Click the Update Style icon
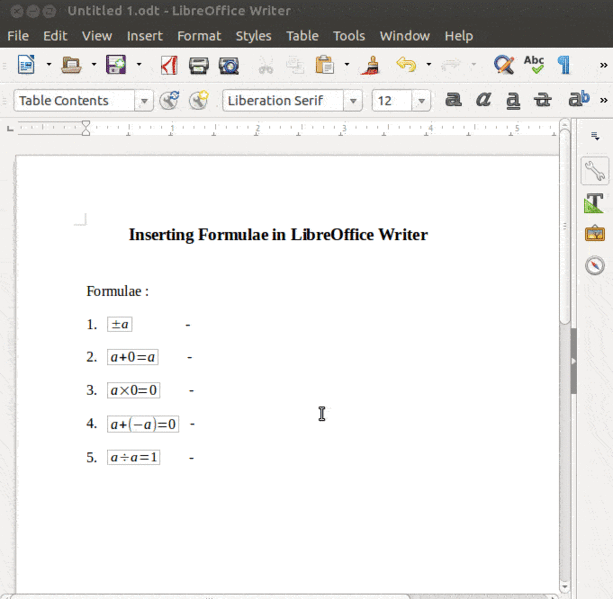The width and height of the screenshot is (613, 599). coord(169,100)
